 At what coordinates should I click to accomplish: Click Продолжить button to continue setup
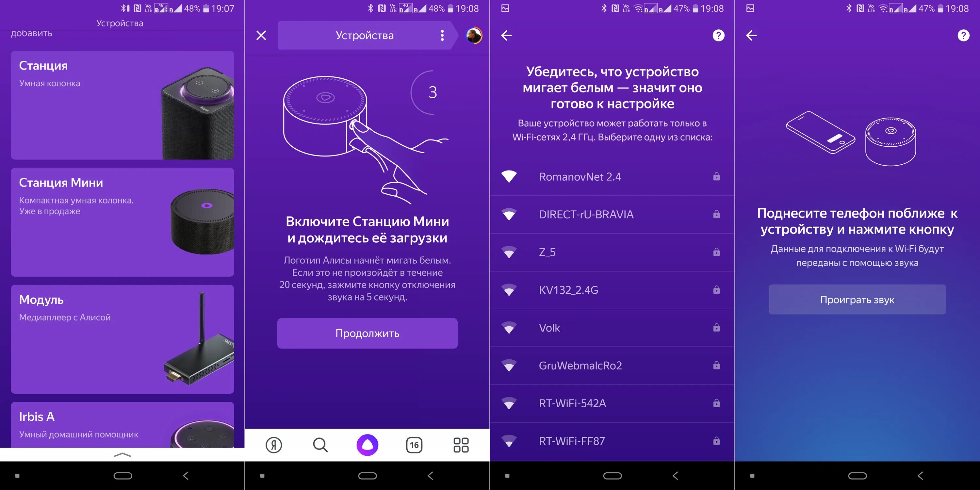(367, 333)
